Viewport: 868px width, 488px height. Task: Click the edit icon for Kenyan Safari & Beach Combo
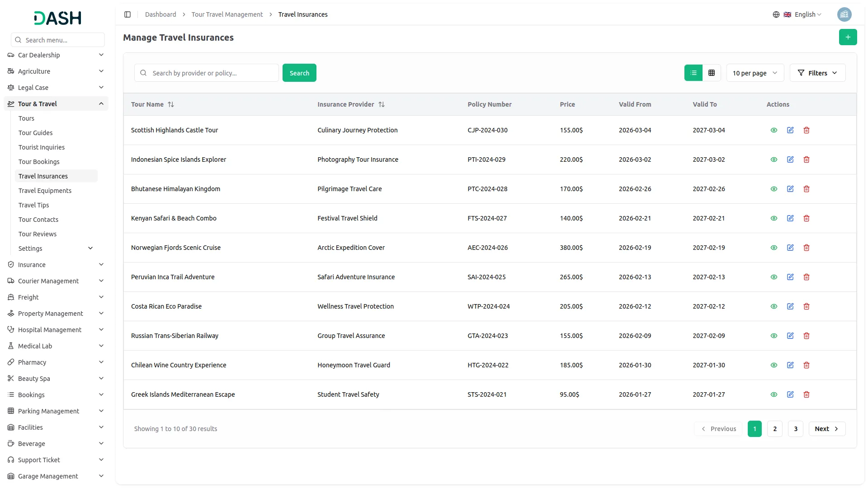point(790,218)
